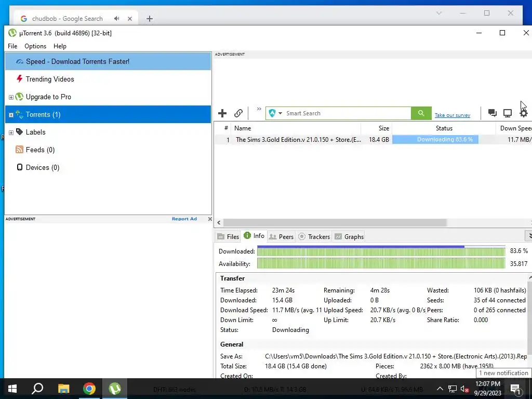
Task: Open Windows taskbar search
Action: click(x=37, y=389)
